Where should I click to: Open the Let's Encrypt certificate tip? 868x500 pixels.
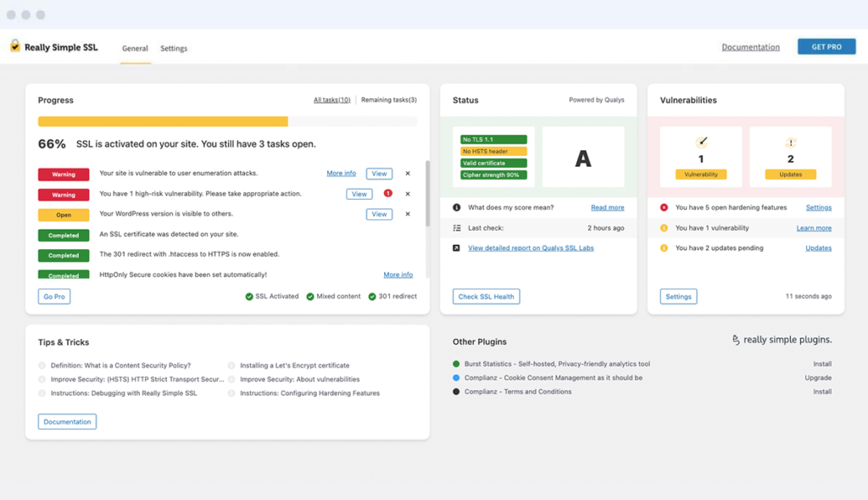click(294, 366)
